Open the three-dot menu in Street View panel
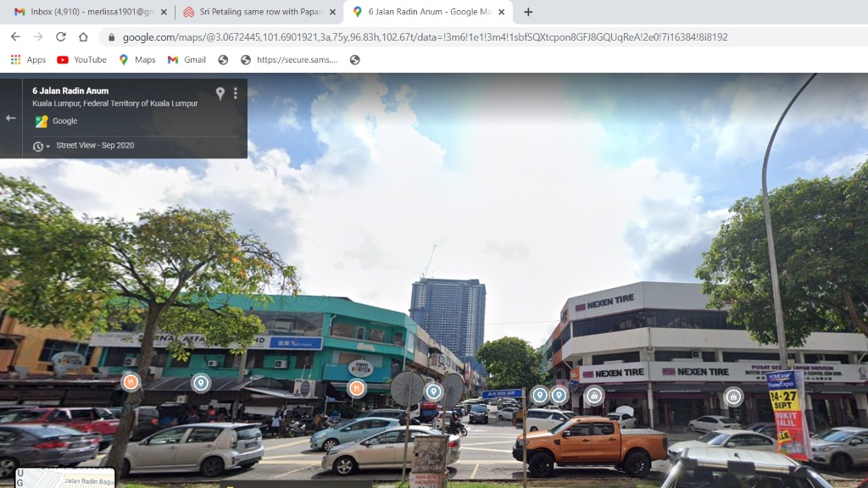 click(x=236, y=93)
